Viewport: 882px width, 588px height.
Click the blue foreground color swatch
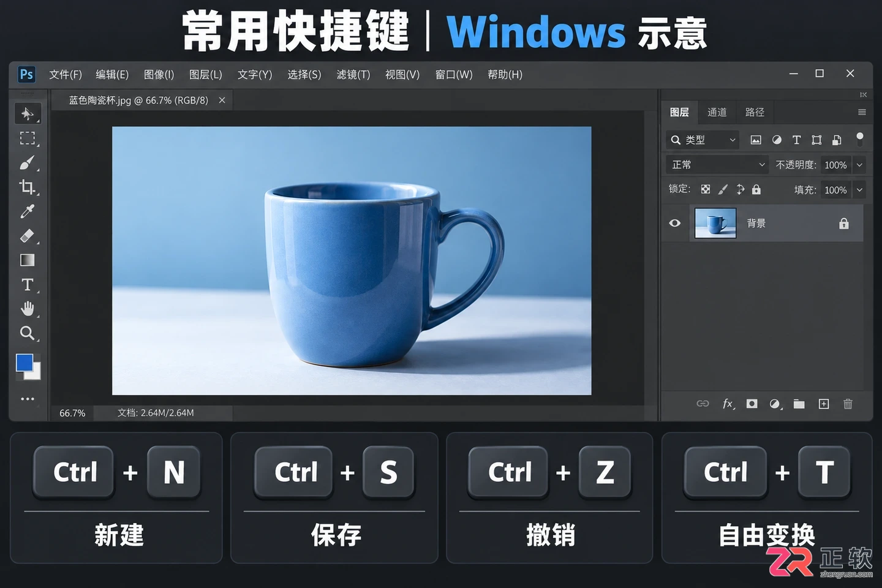[x=24, y=362]
